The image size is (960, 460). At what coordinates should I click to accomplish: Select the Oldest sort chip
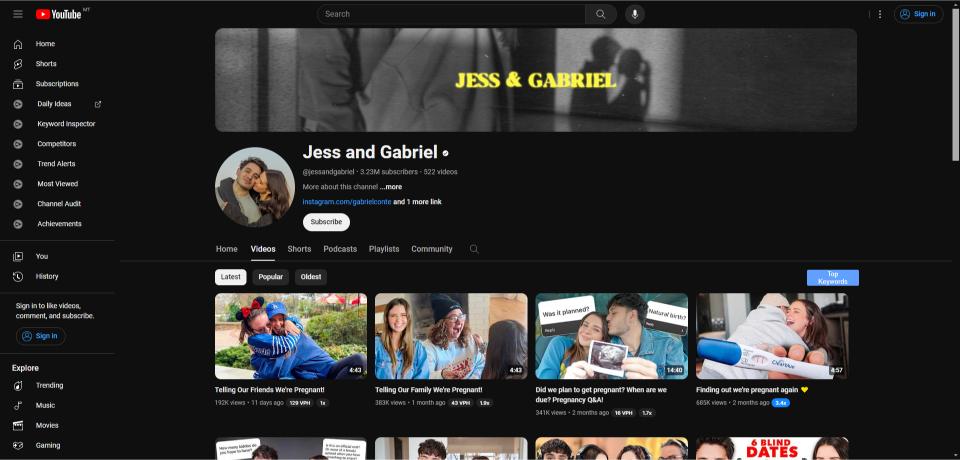tap(311, 277)
